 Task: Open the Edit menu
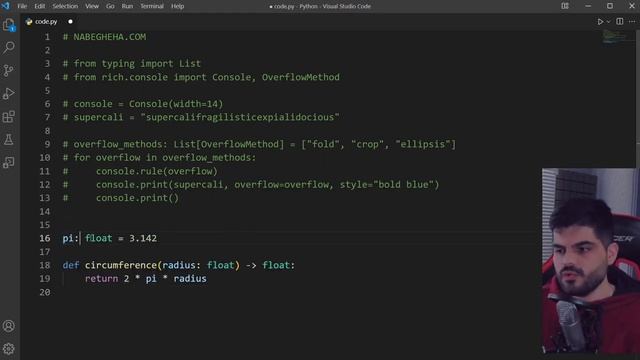(40, 6)
